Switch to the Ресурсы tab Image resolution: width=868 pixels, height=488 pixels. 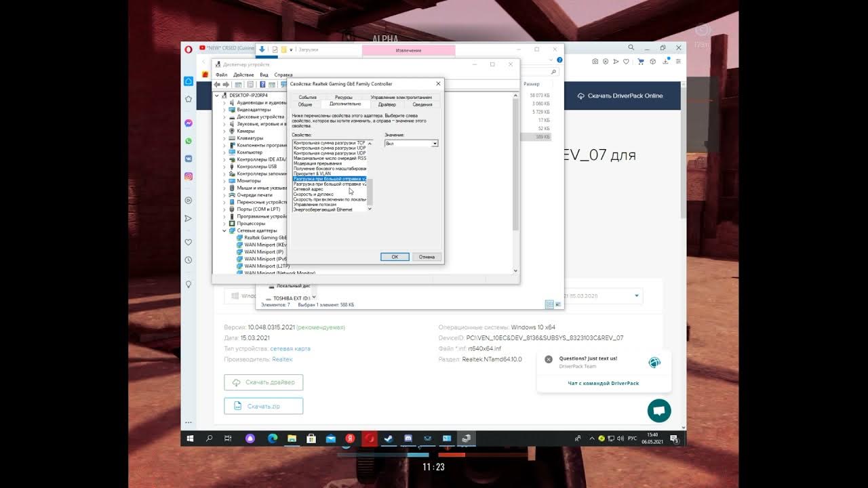(x=344, y=98)
